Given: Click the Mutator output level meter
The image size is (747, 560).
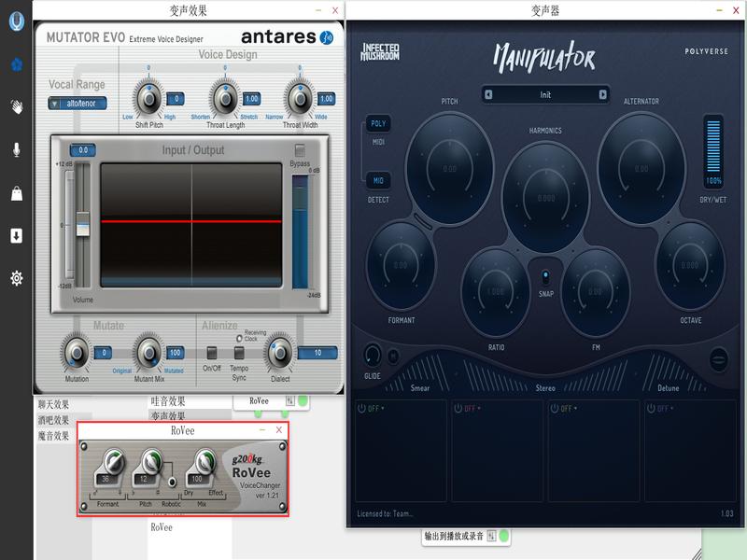Looking at the screenshot, I should [x=300, y=231].
